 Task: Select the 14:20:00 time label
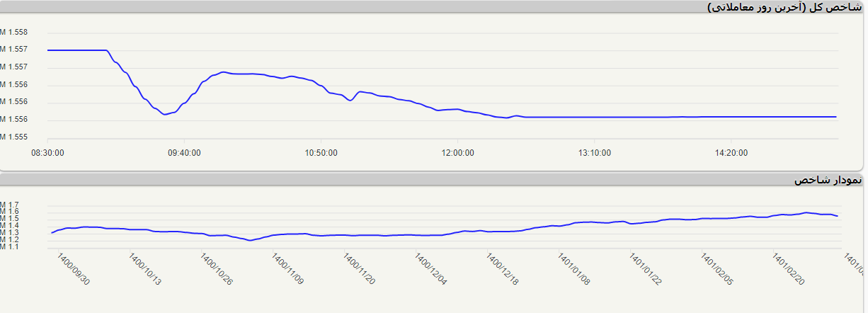pos(731,152)
